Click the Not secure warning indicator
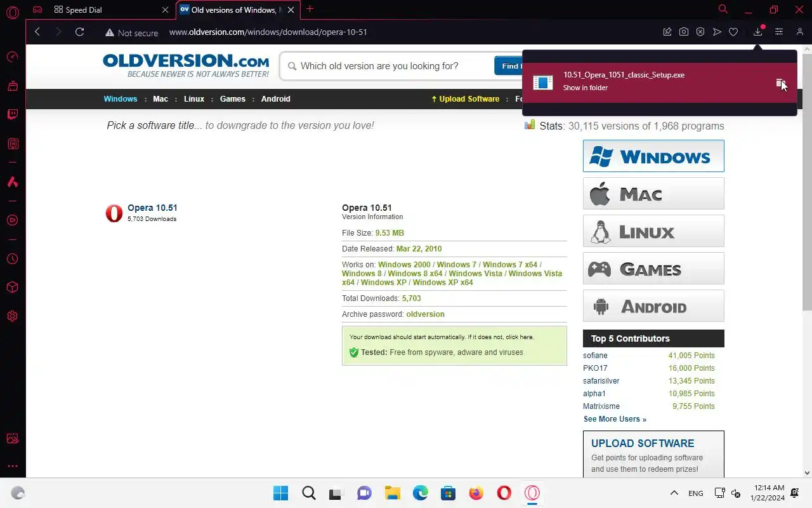Screen dimensions: 812x508 [x=131, y=33]
